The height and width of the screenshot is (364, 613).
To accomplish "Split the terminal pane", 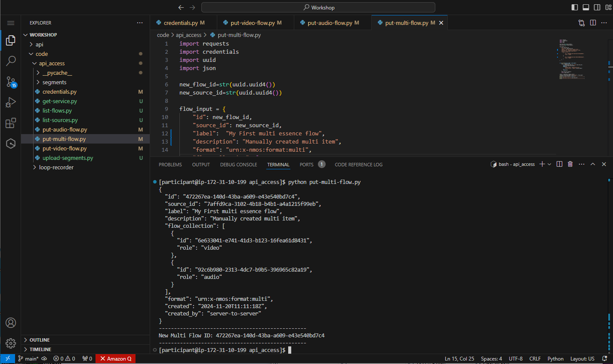I will [x=559, y=164].
